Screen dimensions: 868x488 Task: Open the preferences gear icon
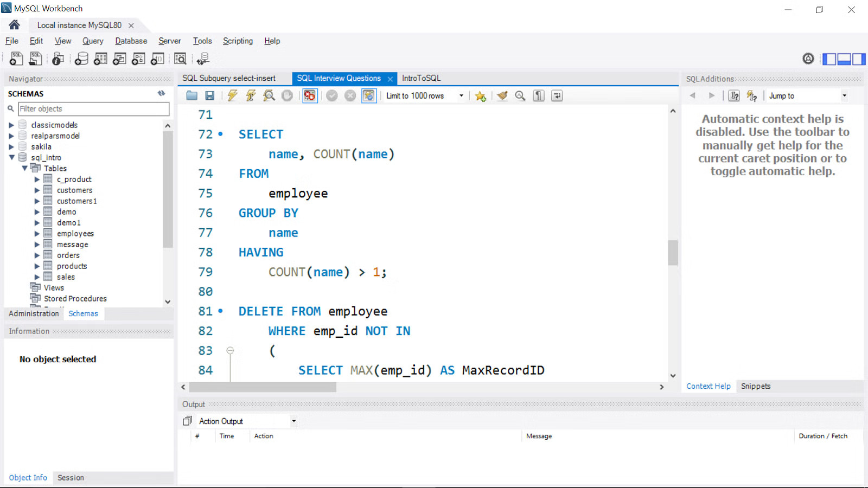pyautogui.click(x=808, y=59)
